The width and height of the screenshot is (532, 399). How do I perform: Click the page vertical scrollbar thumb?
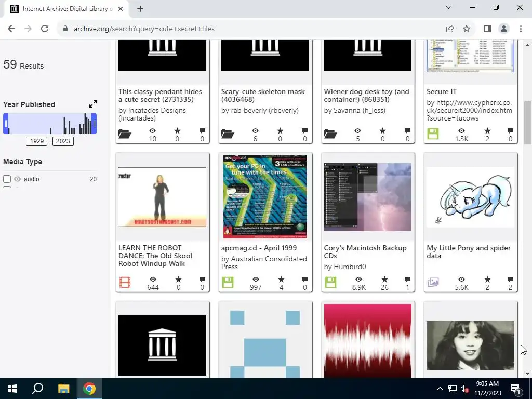(528, 123)
